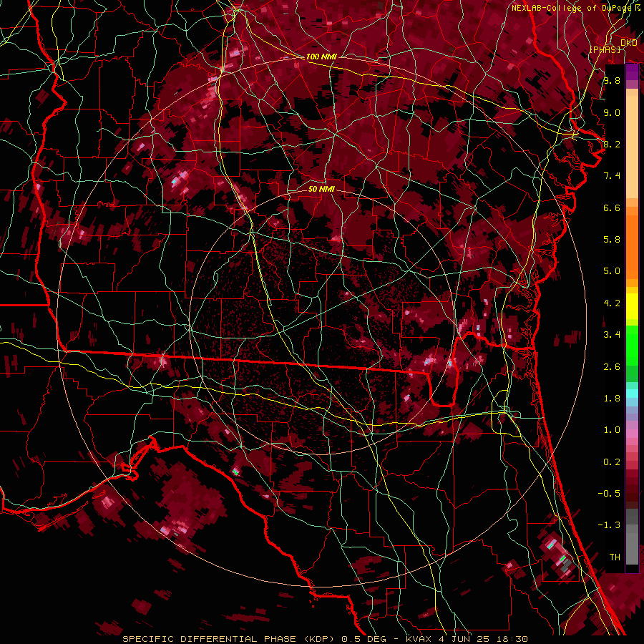Click the 9.8 value on color scale
644x644 pixels.
(612, 80)
